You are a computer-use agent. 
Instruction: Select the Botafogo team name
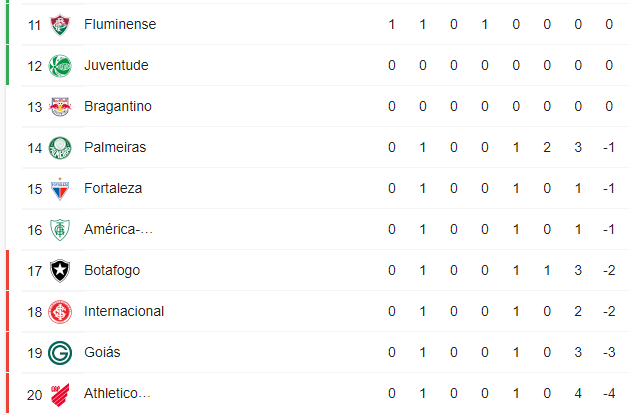click(x=112, y=270)
